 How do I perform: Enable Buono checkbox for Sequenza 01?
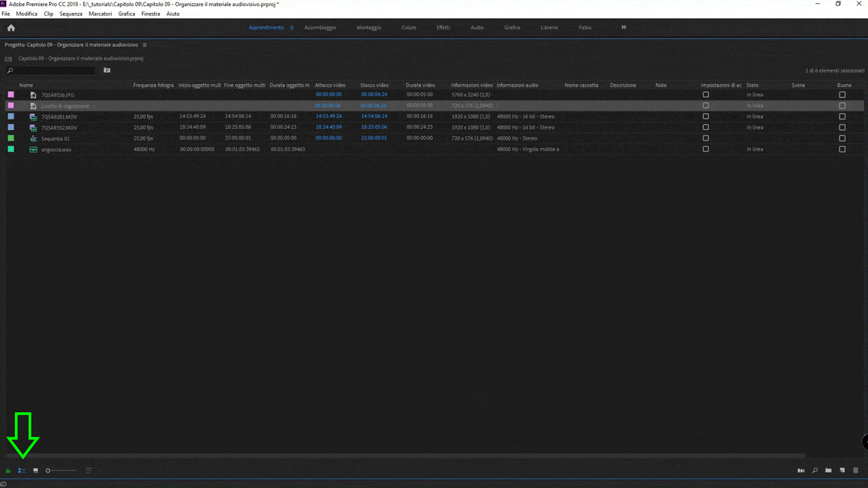pos(842,138)
